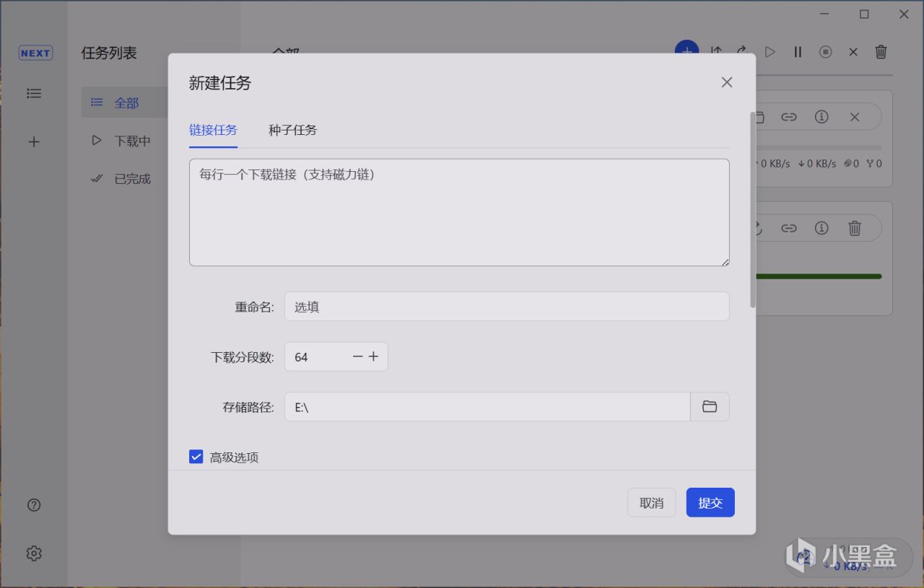Screen dimensions: 924x588
Task: Click the 存储路径 field showing E:\
Action: tap(487, 407)
